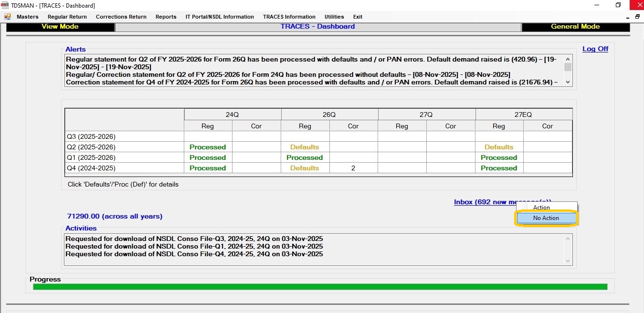Expand the Utilities menu
The width and height of the screenshot is (644, 313).
pyautogui.click(x=334, y=17)
